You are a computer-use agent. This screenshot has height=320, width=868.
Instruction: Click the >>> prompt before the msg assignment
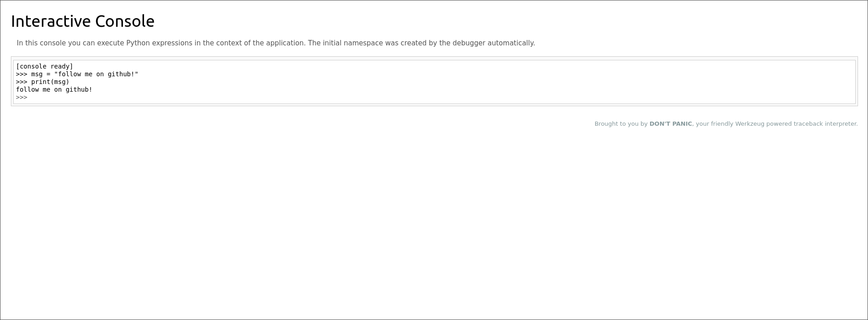(x=21, y=74)
